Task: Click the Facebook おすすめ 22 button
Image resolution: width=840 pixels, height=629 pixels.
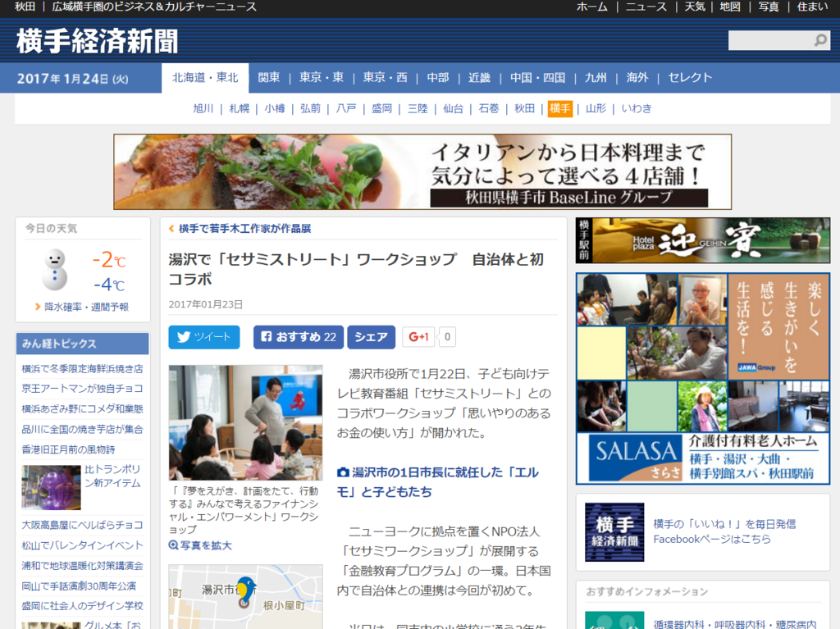Action: tap(299, 337)
